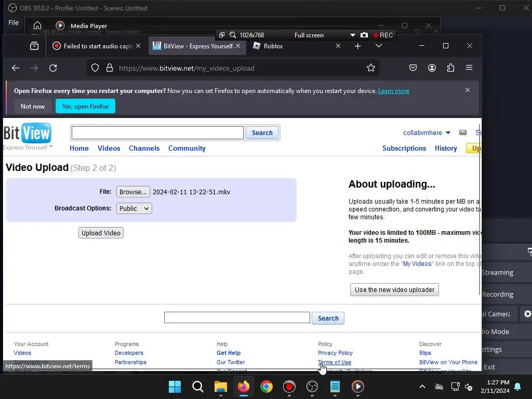The height and width of the screenshot is (399, 532).
Task: Open the My Videos link
Action: click(x=417, y=263)
